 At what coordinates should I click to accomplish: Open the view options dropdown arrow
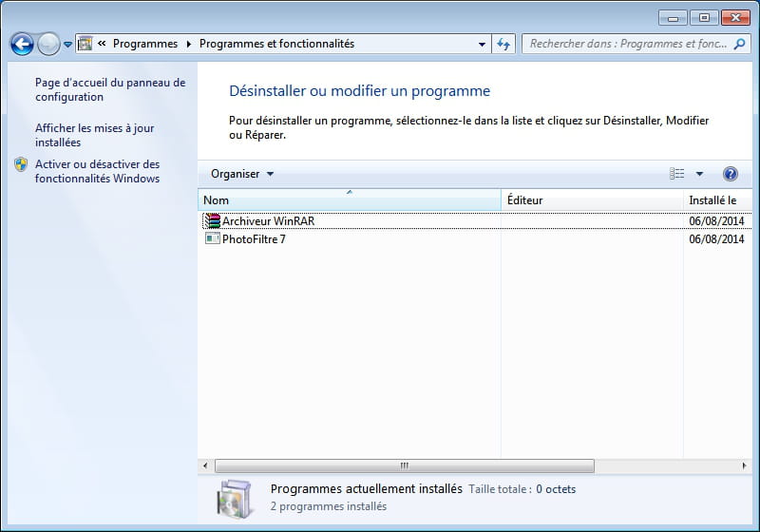(699, 174)
